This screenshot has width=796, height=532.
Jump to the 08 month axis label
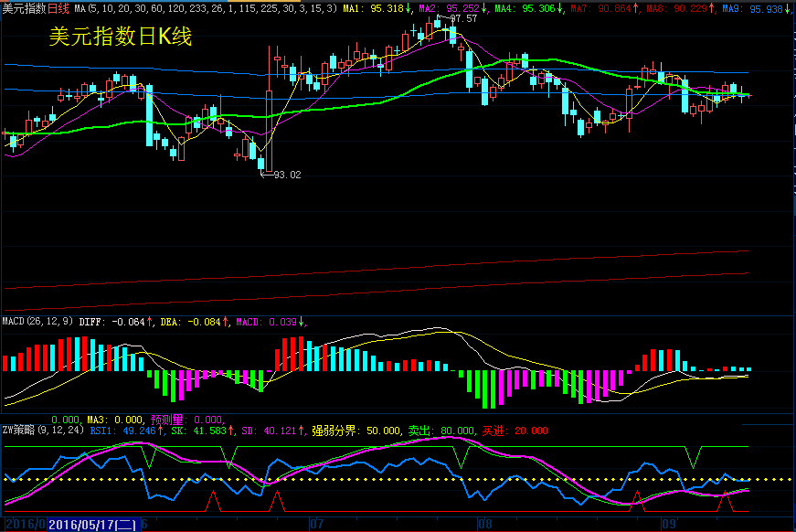(484, 525)
